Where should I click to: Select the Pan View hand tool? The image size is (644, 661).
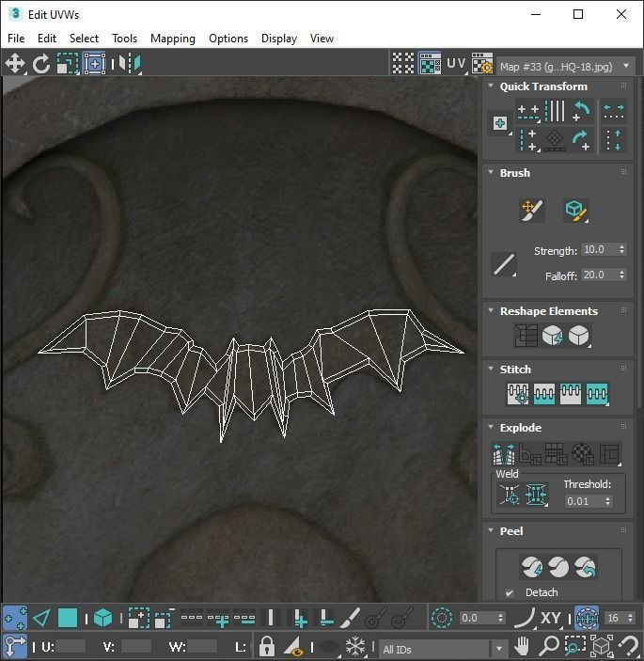(x=522, y=645)
